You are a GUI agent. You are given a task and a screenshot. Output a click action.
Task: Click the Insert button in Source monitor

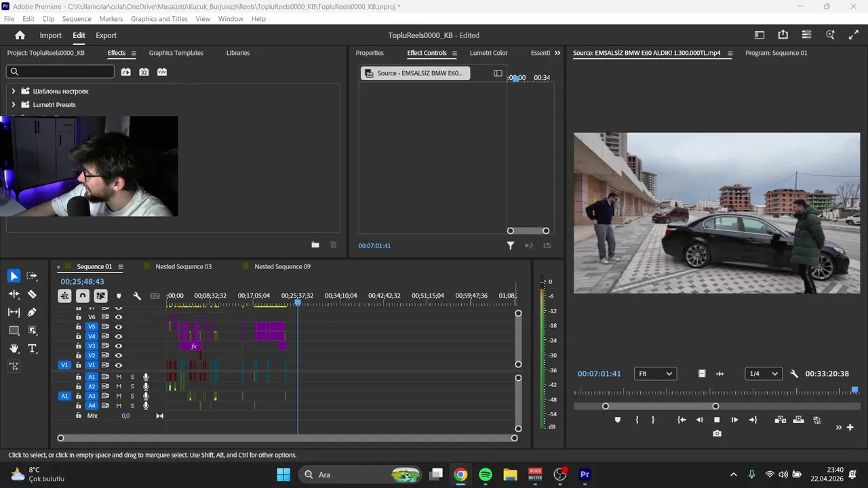point(781,420)
